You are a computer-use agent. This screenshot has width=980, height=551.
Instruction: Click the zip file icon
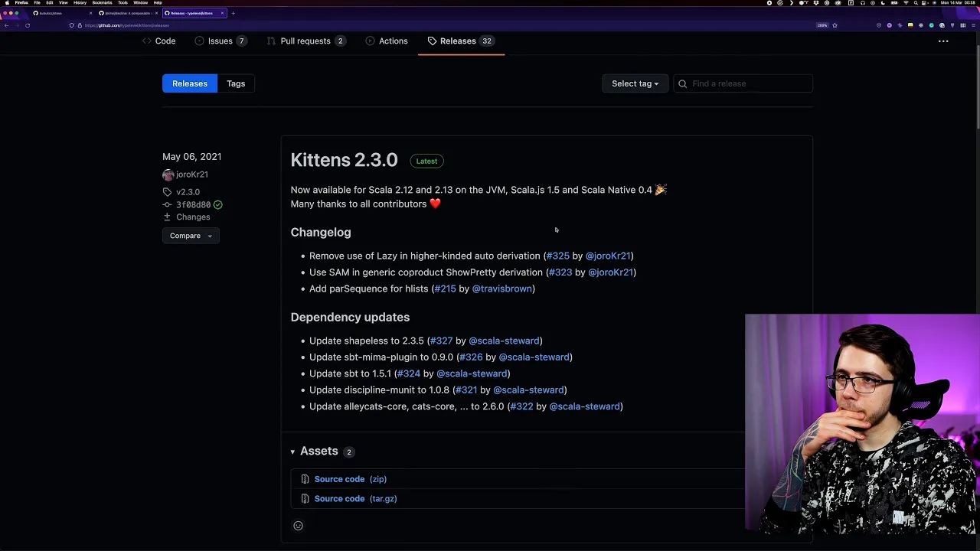305,479
